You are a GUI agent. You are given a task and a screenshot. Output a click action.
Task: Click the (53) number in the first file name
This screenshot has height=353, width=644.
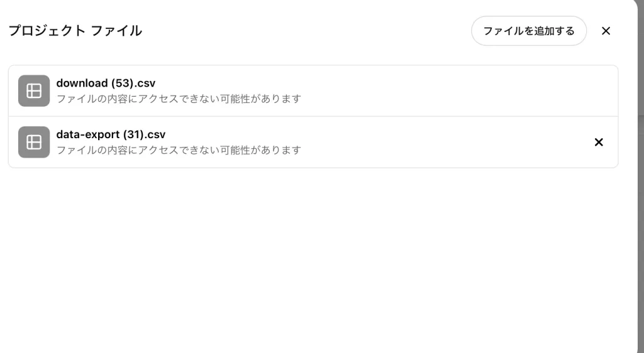click(x=121, y=84)
